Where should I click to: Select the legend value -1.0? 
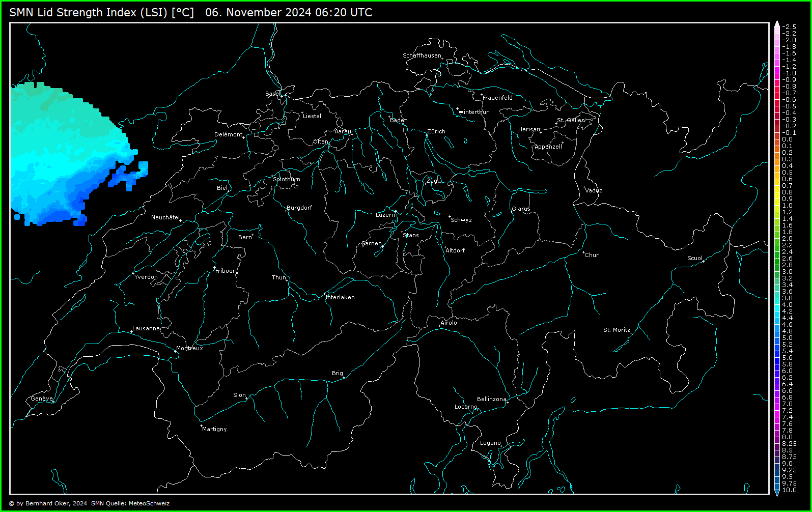789,73
